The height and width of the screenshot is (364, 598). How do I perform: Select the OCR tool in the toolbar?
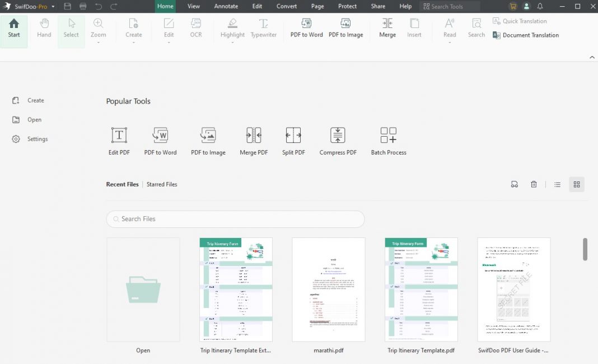[195, 27]
